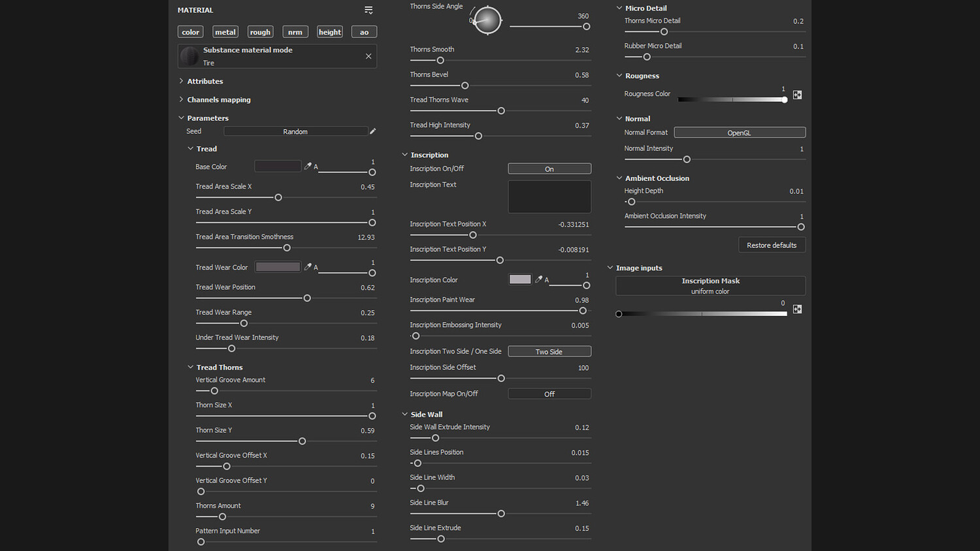
Task: Click the Random seed button
Action: click(x=295, y=131)
